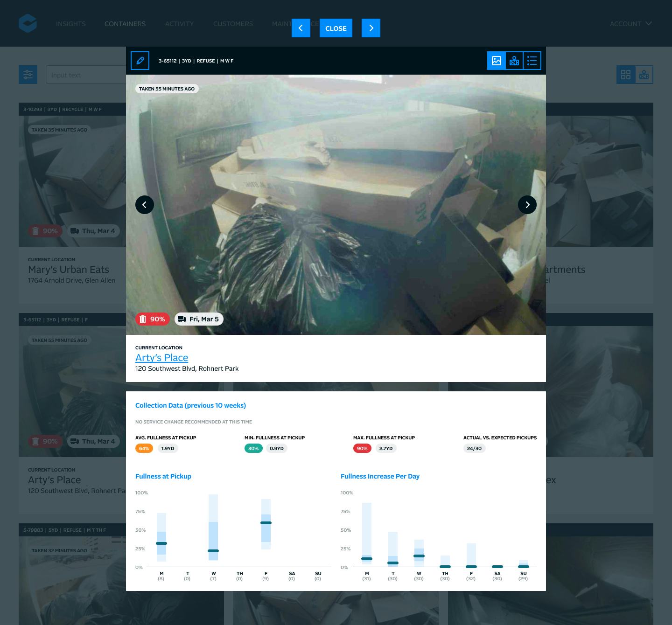Toggle the 64% average fullness badge
672x625 pixels.
[x=144, y=448]
